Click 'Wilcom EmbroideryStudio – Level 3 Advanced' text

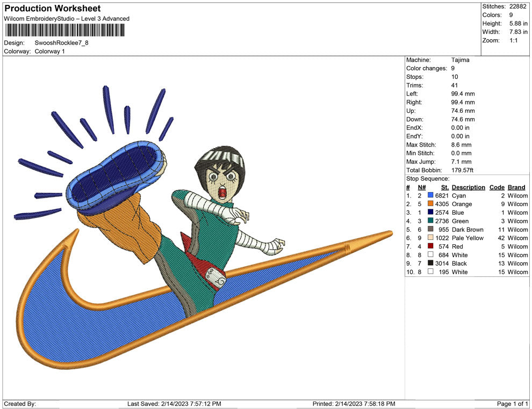[67, 19]
